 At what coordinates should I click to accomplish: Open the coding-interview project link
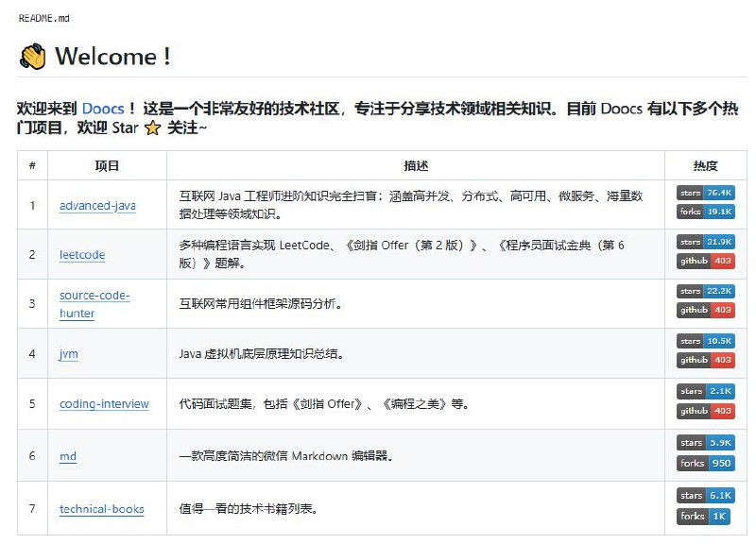click(103, 403)
